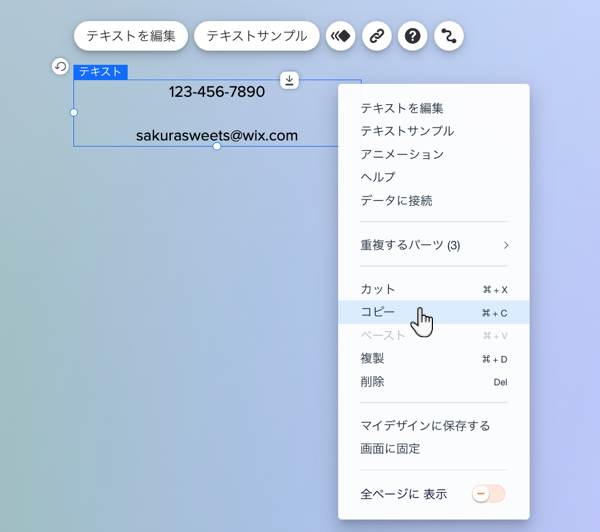Viewport: 600px width, 532px height.
Task: Click the connect to data icon
Action: tap(449, 36)
